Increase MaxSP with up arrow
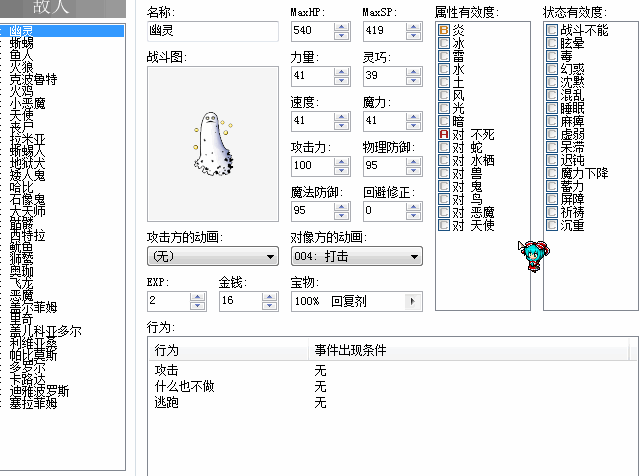 (x=413, y=27)
